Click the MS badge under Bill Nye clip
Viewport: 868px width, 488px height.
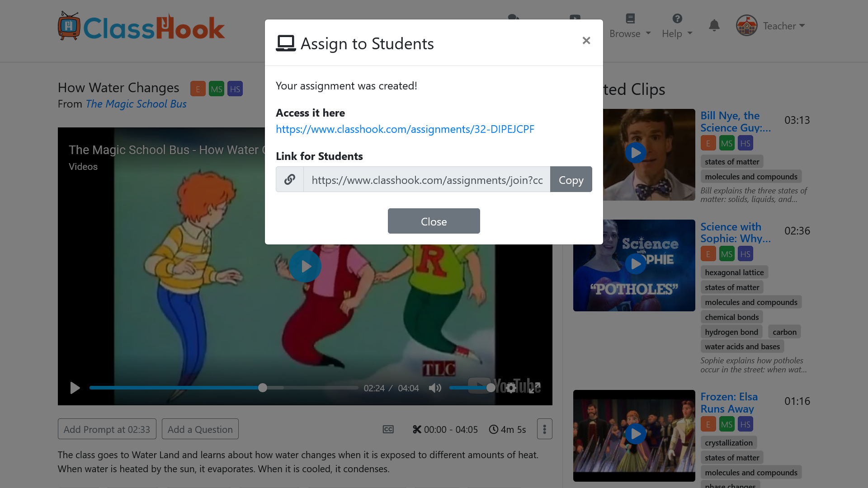tap(726, 144)
